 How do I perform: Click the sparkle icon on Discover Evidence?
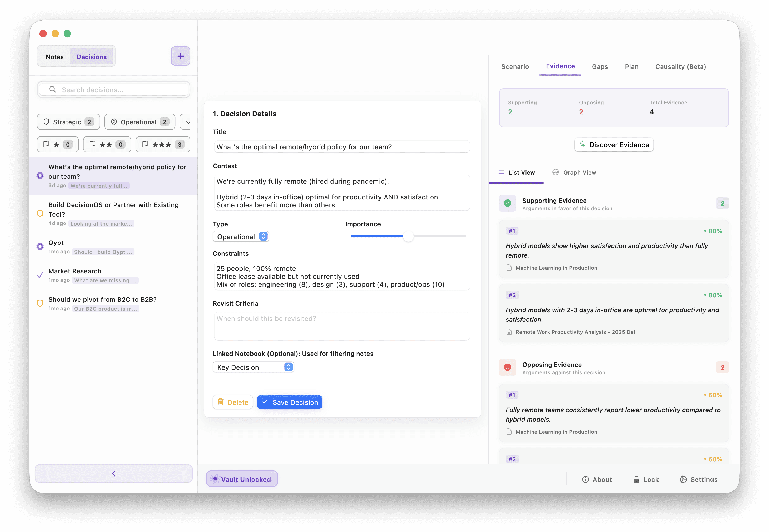point(583,144)
